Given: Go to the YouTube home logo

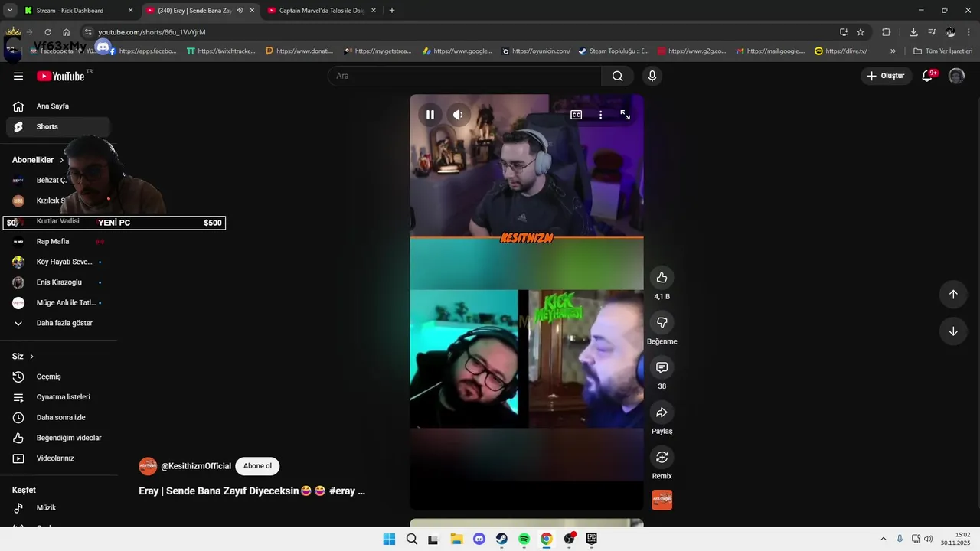Looking at the screenshot, I should point(61,76).
